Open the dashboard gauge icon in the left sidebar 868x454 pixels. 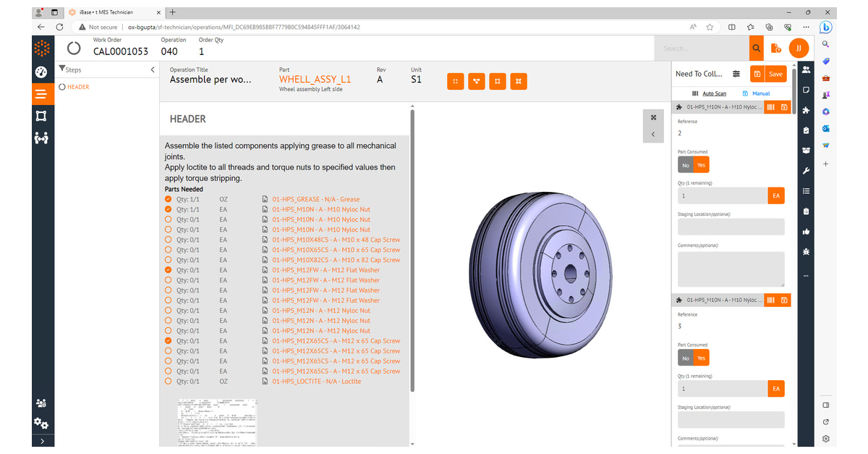(41, 72)
